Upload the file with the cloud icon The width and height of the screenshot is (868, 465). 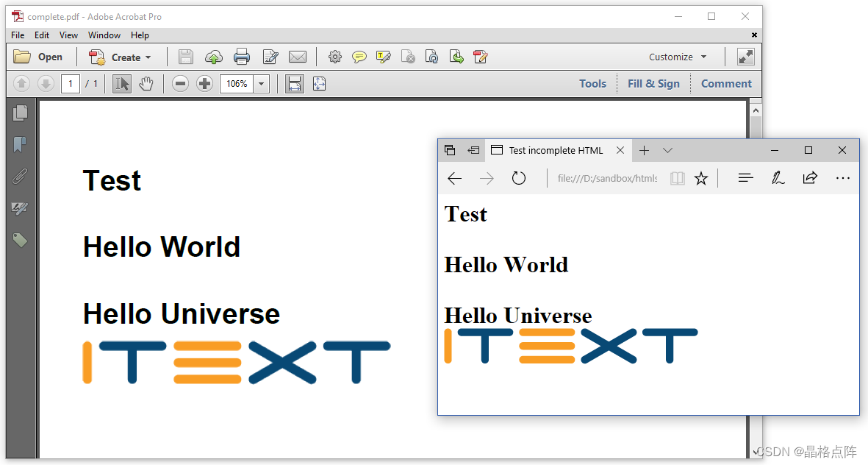(214, 57)
